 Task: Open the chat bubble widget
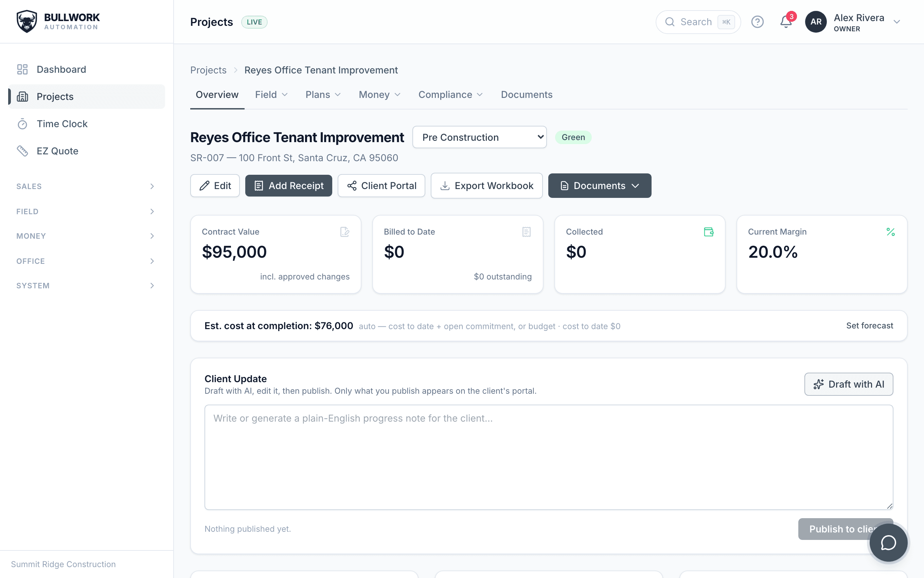[888, 542]
